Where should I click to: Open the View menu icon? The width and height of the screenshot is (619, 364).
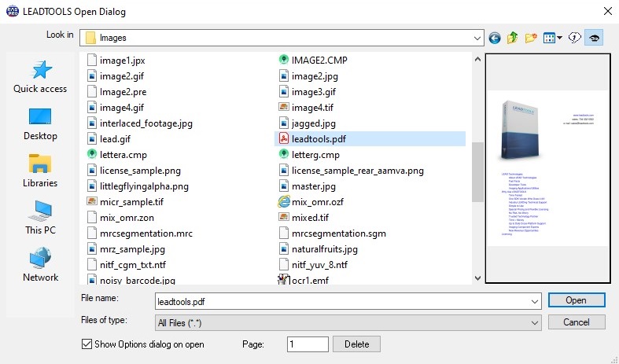[x=552, y=38]
